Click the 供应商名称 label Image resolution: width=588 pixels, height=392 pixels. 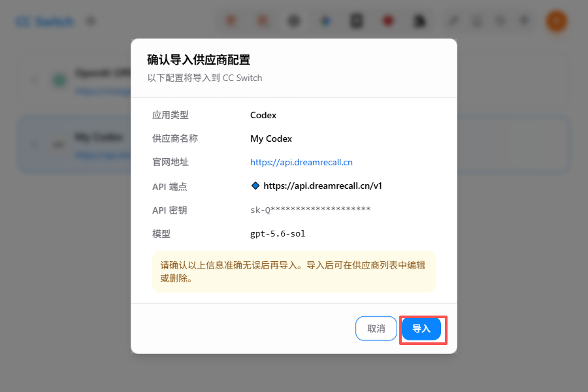pyautogui.click(x=174, y=139)
